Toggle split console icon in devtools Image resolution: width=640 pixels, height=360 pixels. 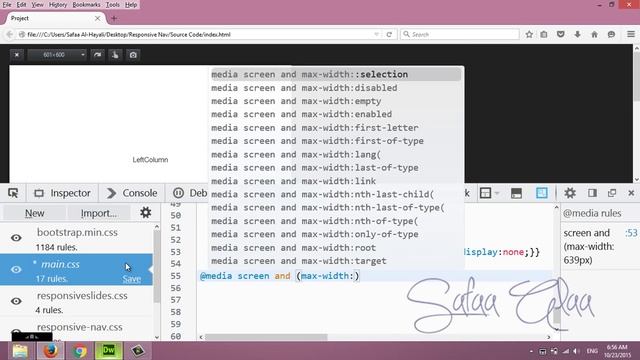516,193
